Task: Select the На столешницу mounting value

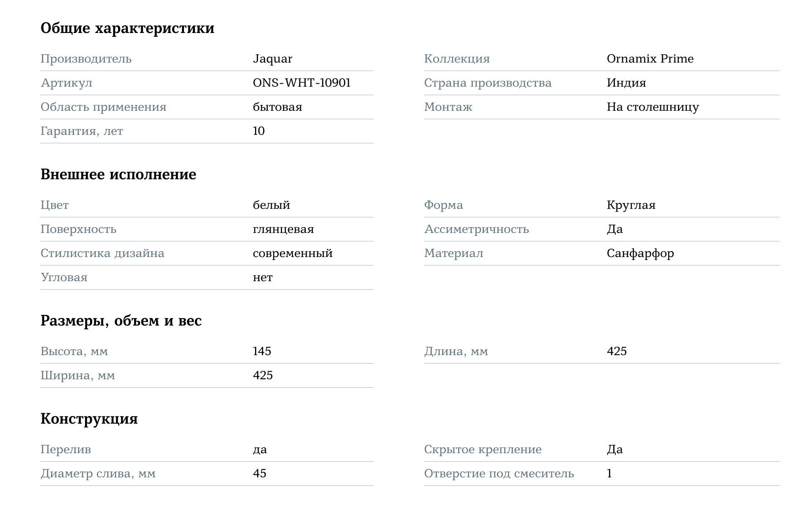Action: point(653,107)
